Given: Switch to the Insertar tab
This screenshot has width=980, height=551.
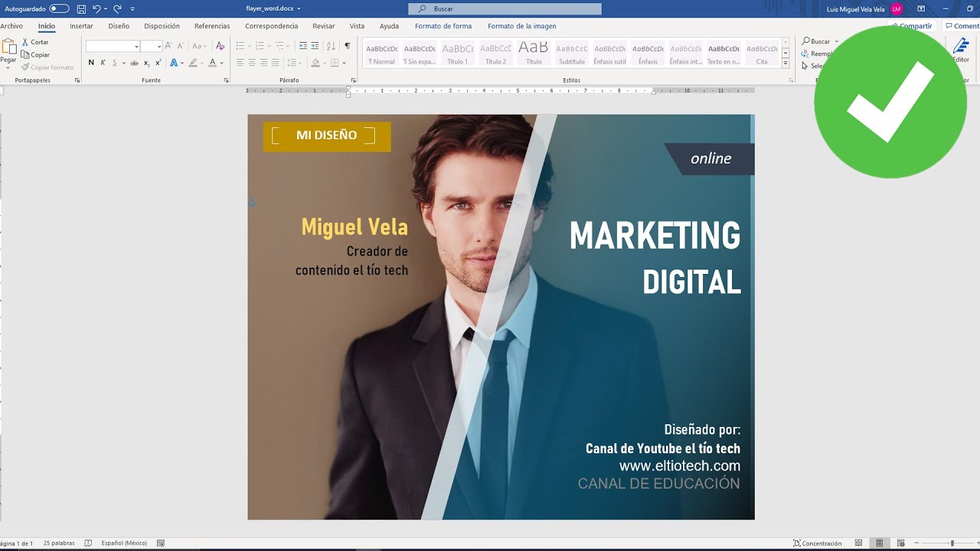Looking at the screenshot, I should coord(81,26).
